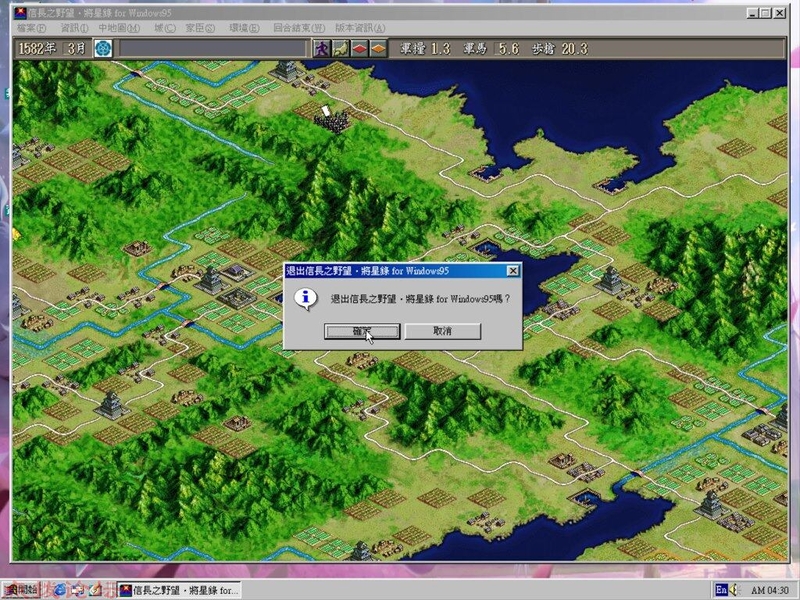Click the Japan map toolbar icon
The height and width of the screenshot is (600, 800).
click(x=340, y=49)
